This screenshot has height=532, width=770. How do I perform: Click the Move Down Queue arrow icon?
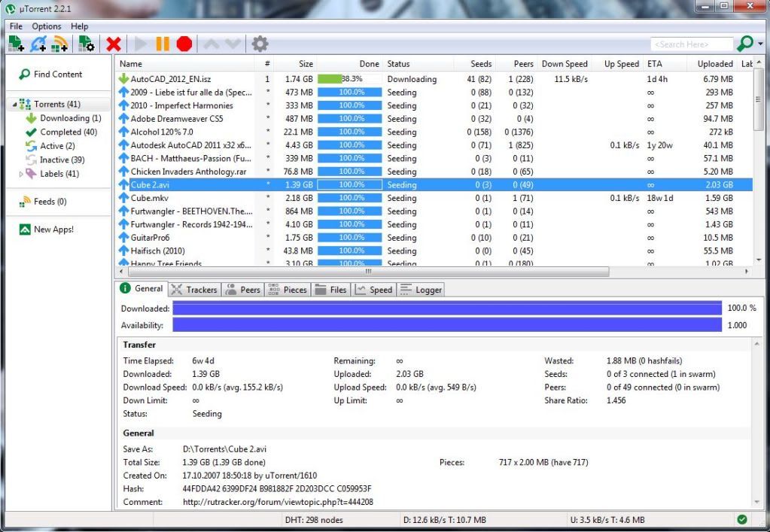tap(233, 44)
